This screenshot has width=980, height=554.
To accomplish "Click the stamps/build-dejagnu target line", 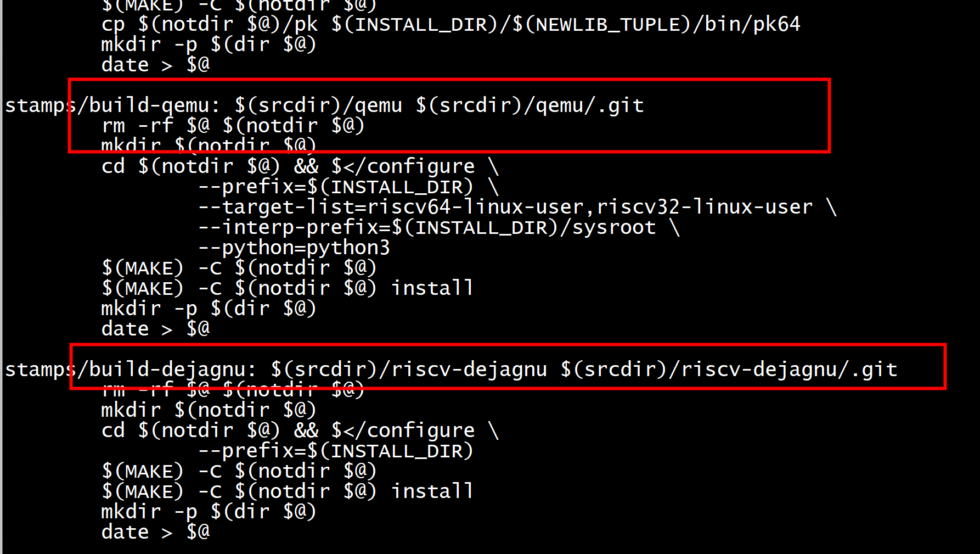I will click(451, 369).
